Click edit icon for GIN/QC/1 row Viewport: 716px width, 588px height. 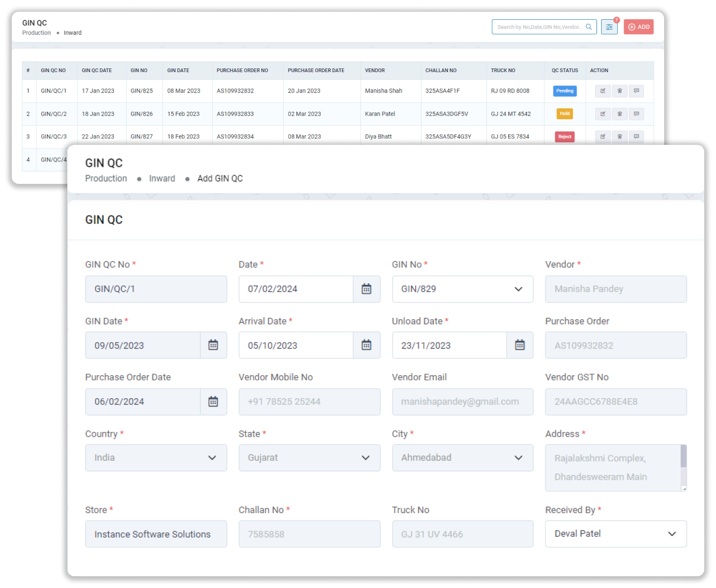pyautogui.click(x=603, y=91)
